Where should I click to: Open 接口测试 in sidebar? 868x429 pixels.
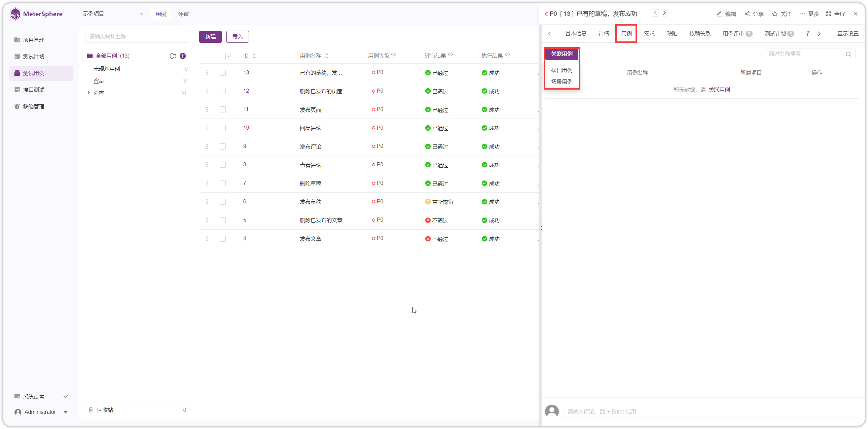pos(41,90)
